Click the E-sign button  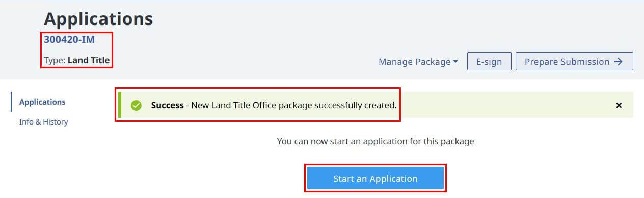click(489, 62)
